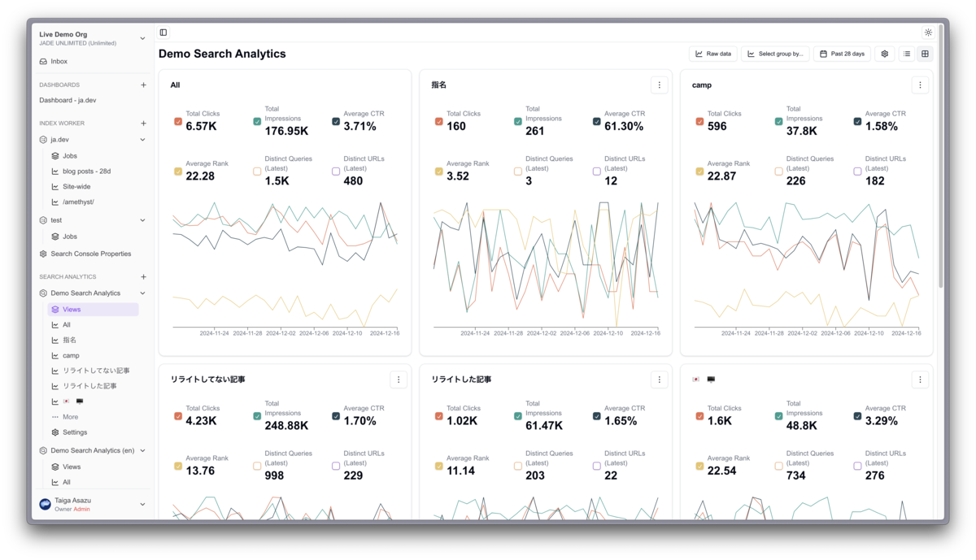Click the All card line chart
The image size is (976, 560).
click(285, 268)
